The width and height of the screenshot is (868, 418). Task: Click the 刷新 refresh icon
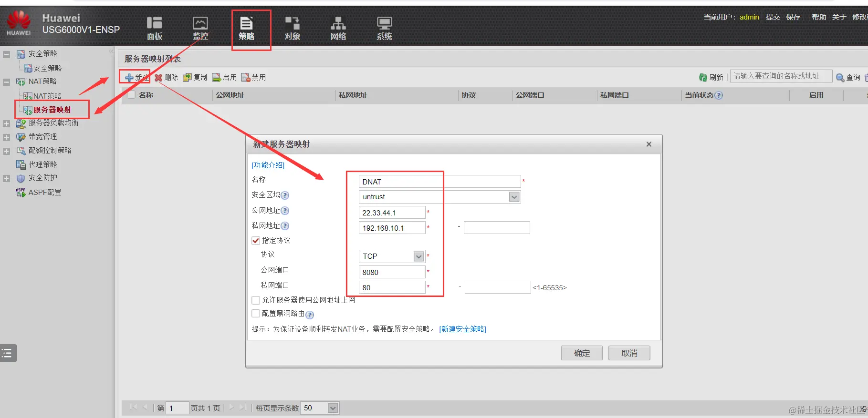tap(703, 77)
